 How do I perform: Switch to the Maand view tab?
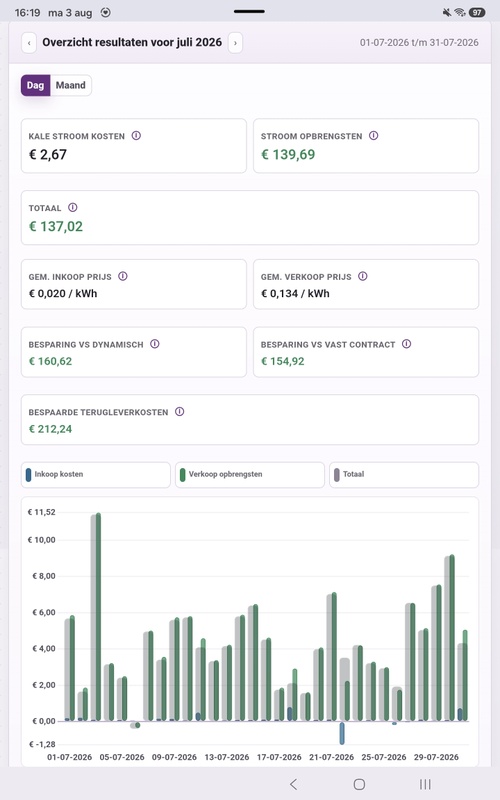(x=70, y=85)
